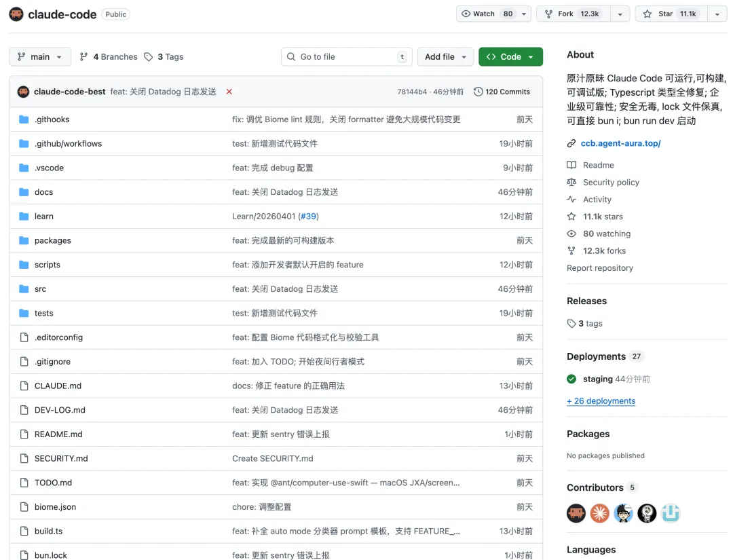This screenshot has height=560, width=733.
Task: Click the src folder icon
Action: [24, 289]
